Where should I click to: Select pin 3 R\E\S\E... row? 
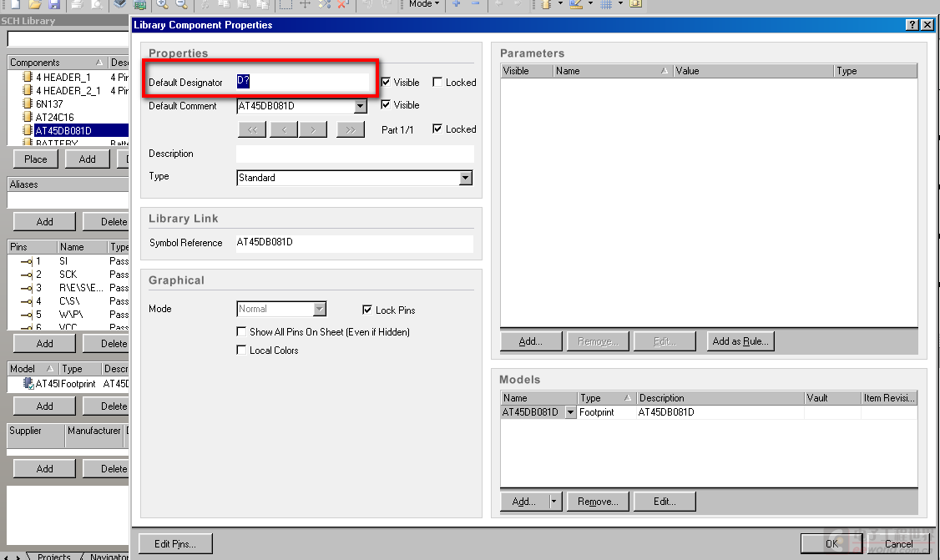pos(68,288)
